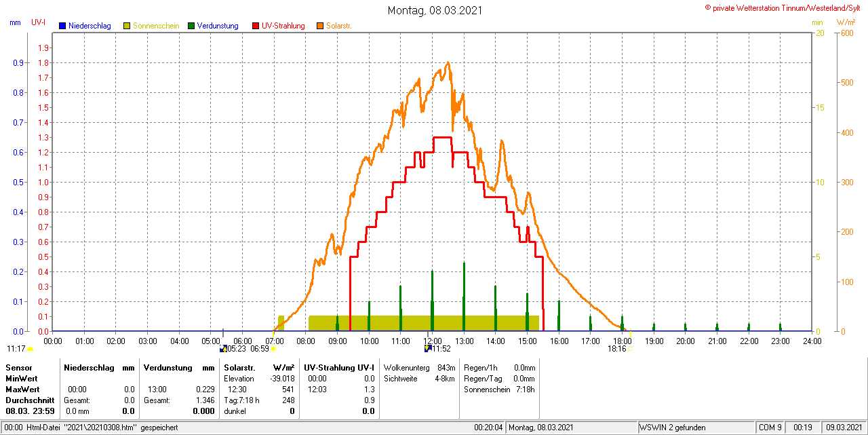Click the Elevation value -39.018
Viewport: 868px width, 435px height.
click(x=282, y=379)
